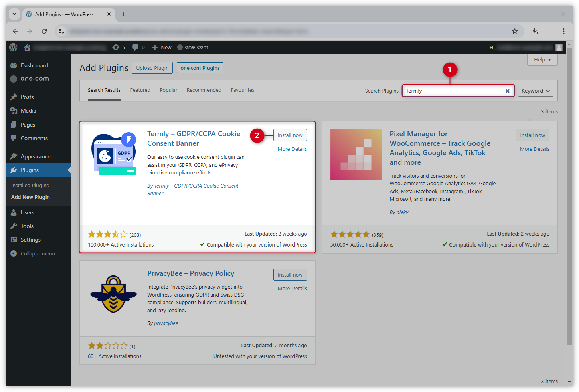Expand the Help panel
Viewport: 579px width, 392px height.
tap(542, 59)
